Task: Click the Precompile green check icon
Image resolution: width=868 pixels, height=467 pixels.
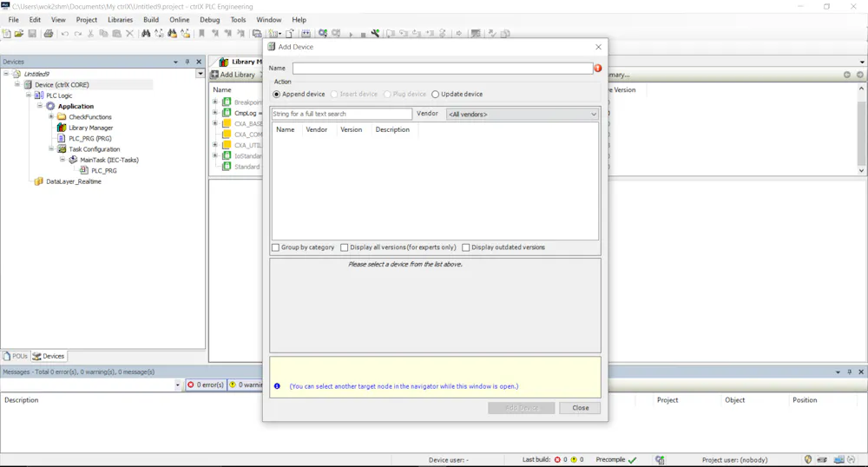Action: click(x=632, y=459)
